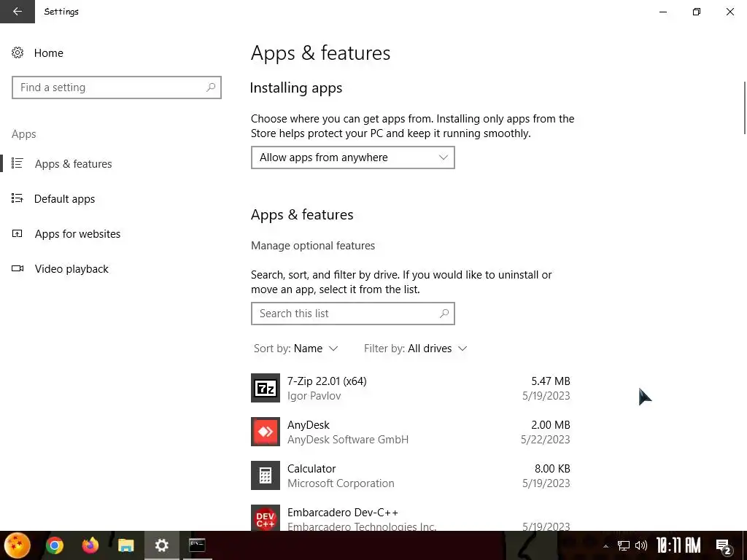747x560 pixels.
Task: Show hidden system tray icons
Action: pos(605,545)
